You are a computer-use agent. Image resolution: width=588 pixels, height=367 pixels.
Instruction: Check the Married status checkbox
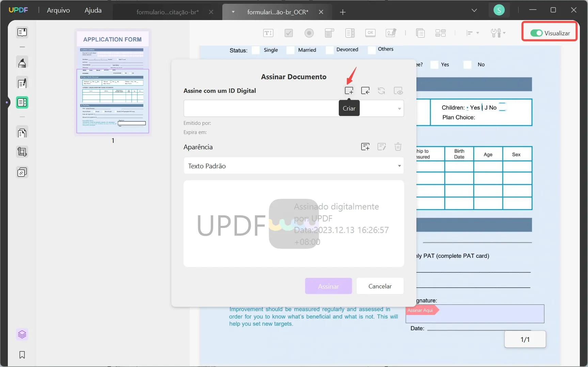coord(290,50)
